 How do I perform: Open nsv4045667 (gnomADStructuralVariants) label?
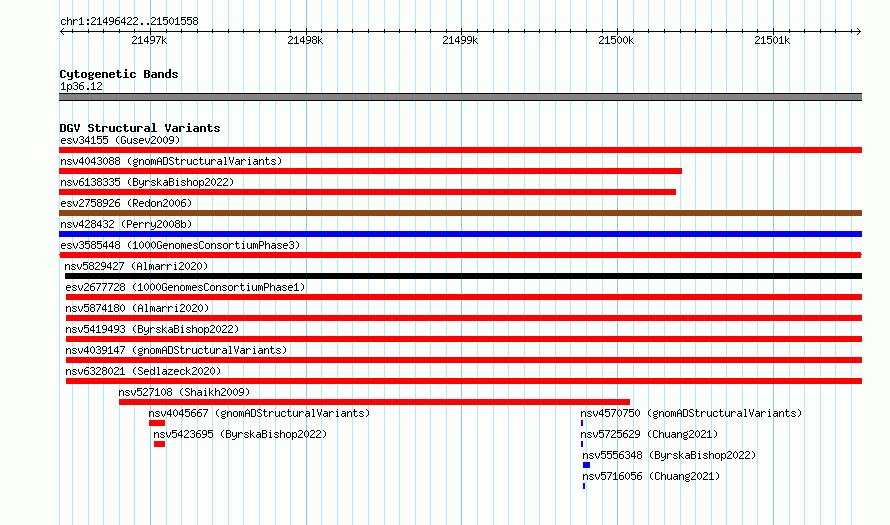(x=259, y=413)
